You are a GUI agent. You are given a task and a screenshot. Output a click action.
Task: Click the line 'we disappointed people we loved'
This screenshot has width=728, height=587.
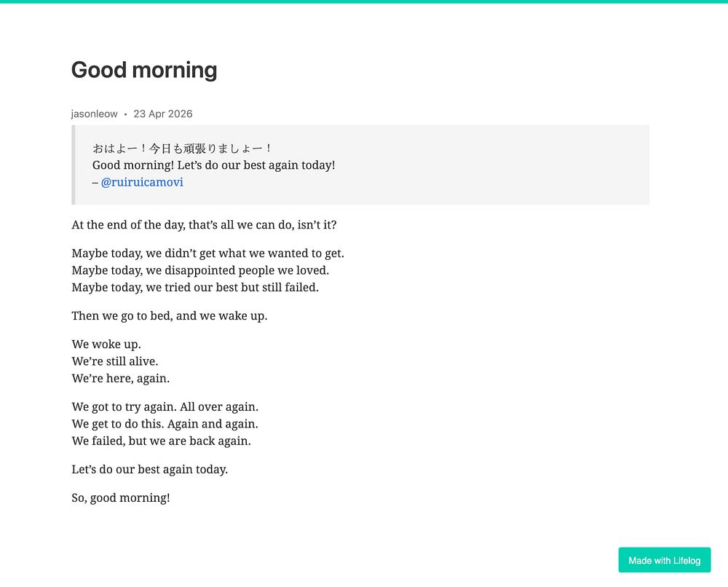pos(200,270)
